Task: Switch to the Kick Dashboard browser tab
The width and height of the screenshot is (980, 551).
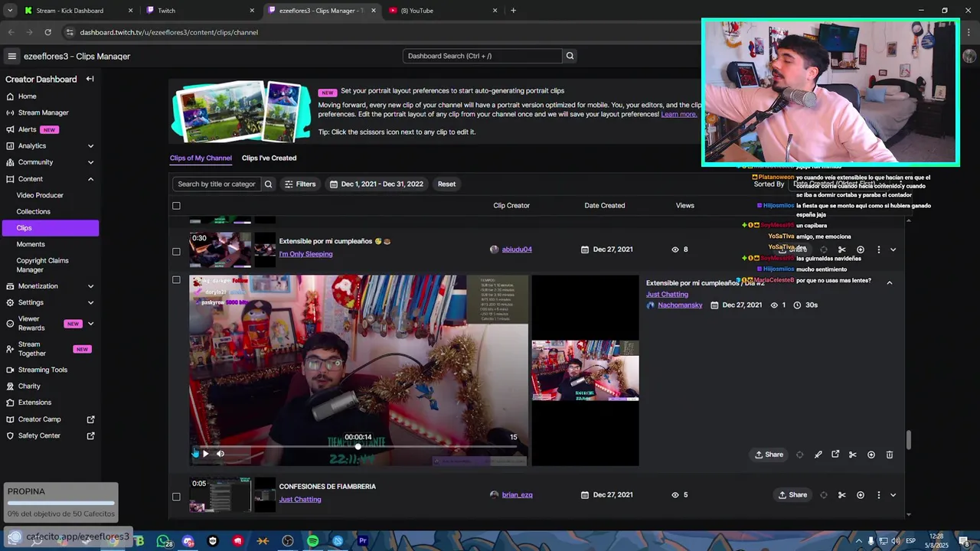Action: click(x=79, y=11)
